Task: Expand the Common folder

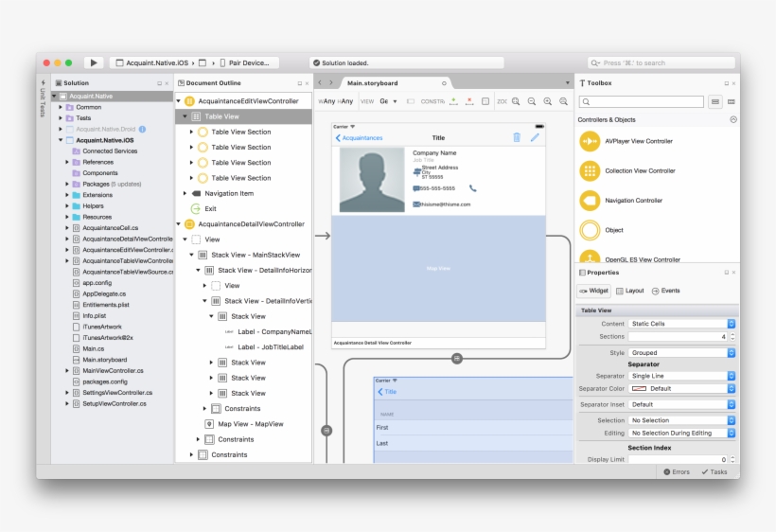Action: coord(61,107)
